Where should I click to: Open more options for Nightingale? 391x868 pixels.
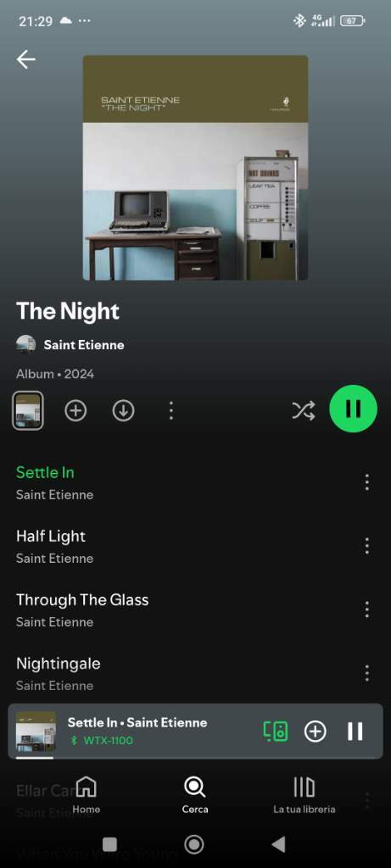[366, 673]
